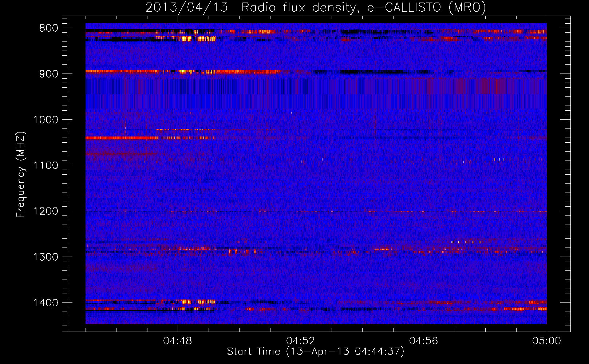589x364 pixels.
Task: Click the 800 frequency tick label
Action: click(49, 28)
